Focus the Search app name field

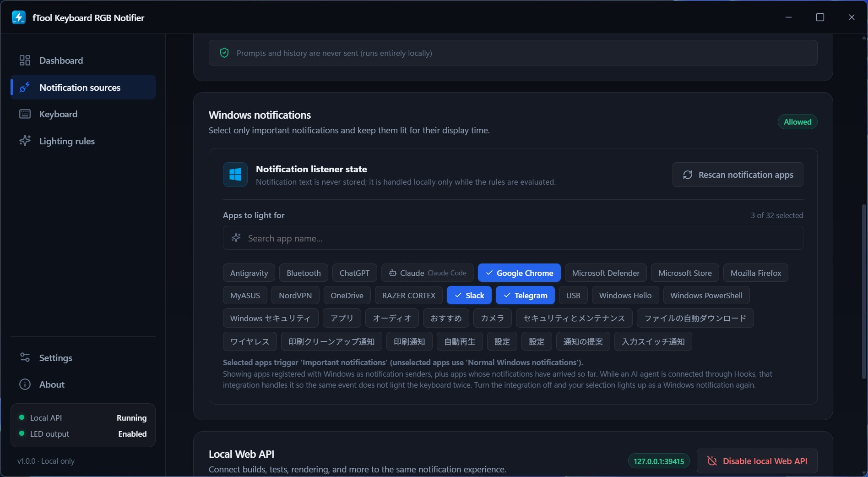click(x=513, y=238)
